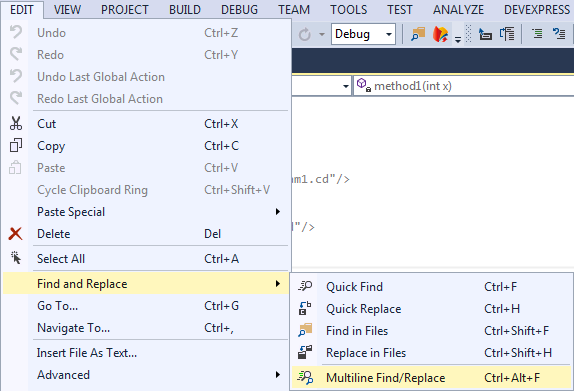This screenshot has width=574, height=391.
Task: Choose Navigate To... menu entry
Action: [x=146, y=328]
